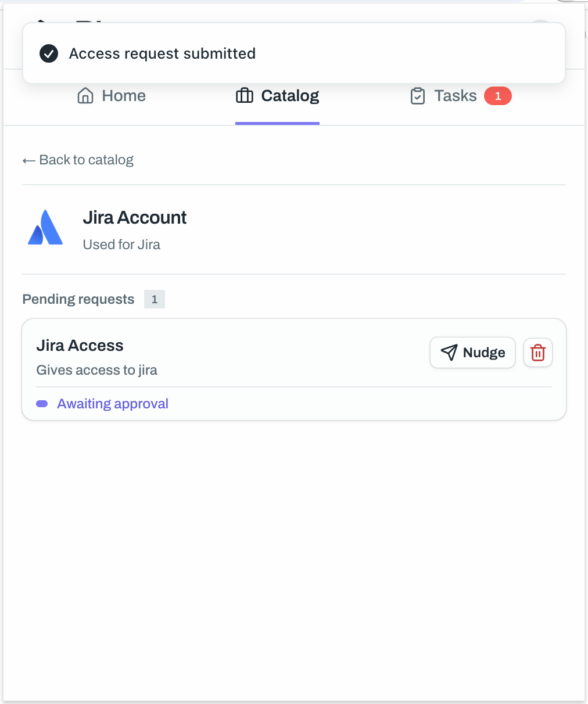The height and width of the screenshot is (704, 588).
Task: Select the Atlassian Jira logo
Action: point(45,227)
